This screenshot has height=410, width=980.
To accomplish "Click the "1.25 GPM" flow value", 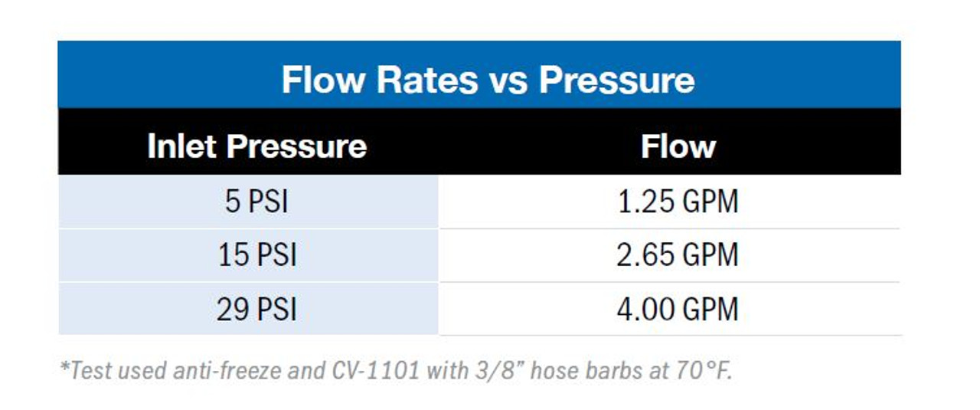I will (x=678, y=202).
